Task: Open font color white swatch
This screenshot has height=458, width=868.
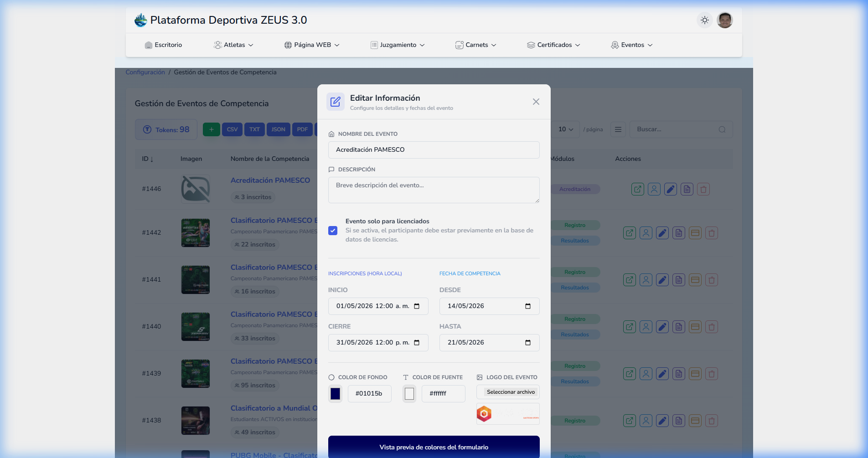Action: tap(409, 394)
